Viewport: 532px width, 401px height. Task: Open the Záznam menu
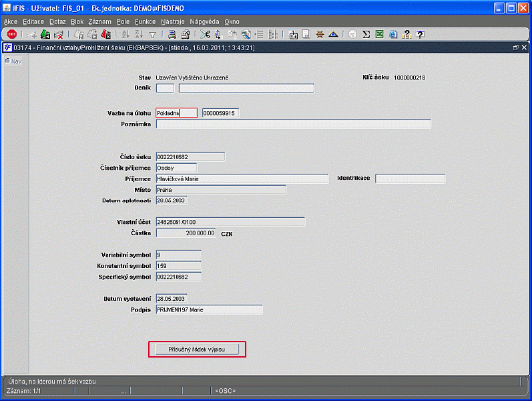99,22
